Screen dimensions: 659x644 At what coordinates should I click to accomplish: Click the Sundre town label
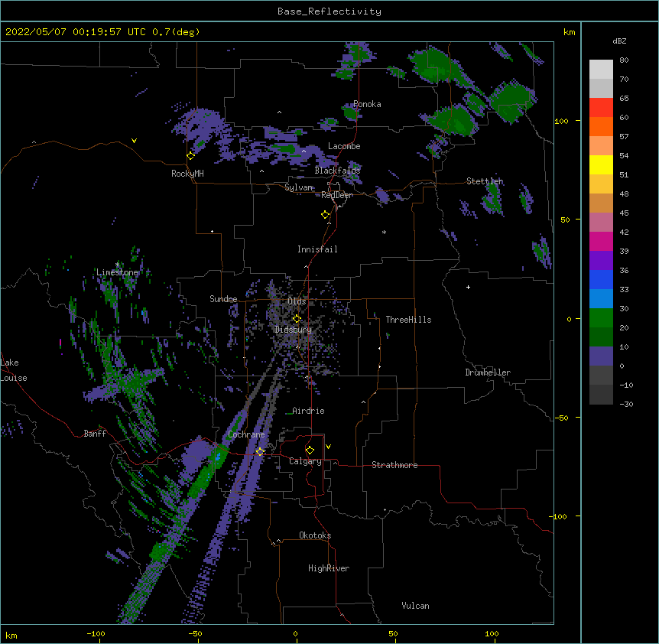pos(223,299)
